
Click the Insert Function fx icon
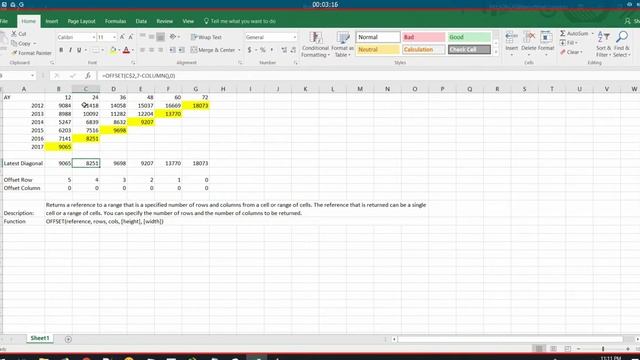(x=88, y=76)
